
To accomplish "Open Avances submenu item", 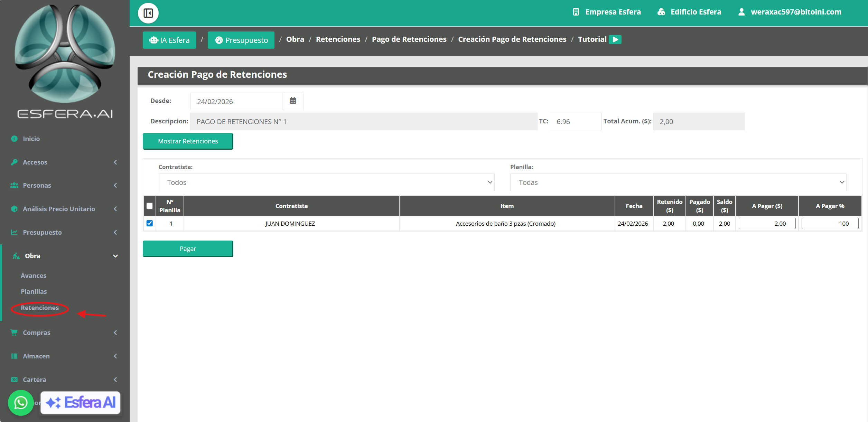I will tap(34, 276).
